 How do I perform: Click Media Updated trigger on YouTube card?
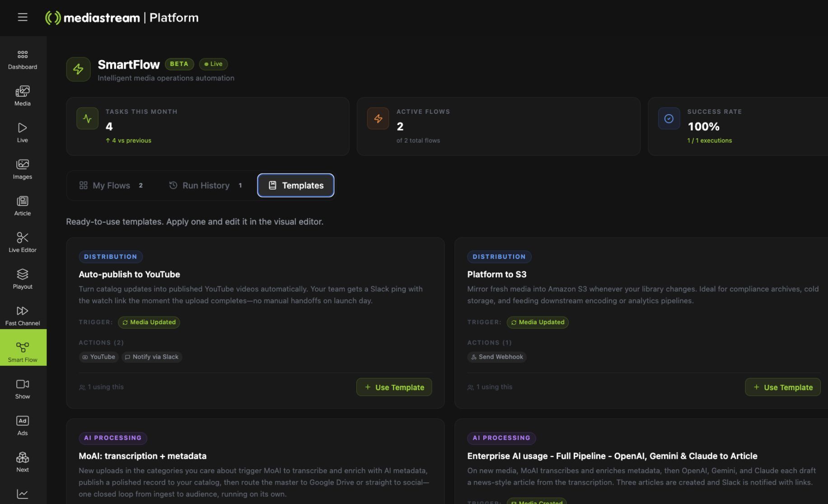point(149,322)
